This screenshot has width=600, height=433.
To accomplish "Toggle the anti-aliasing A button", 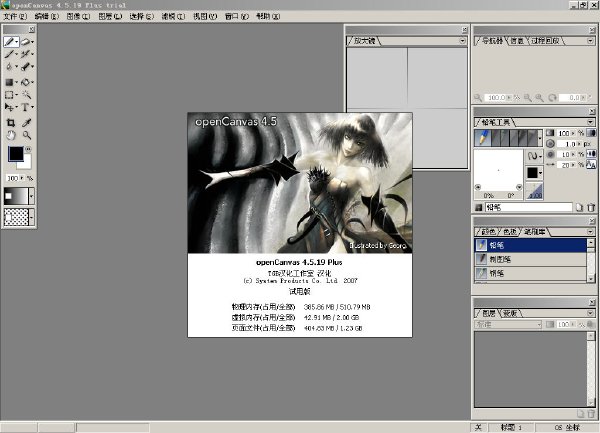I will tap(591, 164).
